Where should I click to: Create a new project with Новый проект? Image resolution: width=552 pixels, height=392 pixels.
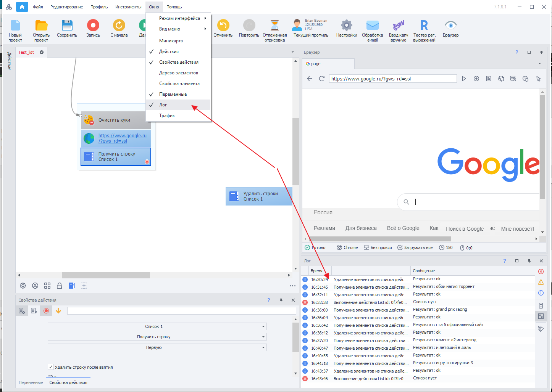coord(15,31)
